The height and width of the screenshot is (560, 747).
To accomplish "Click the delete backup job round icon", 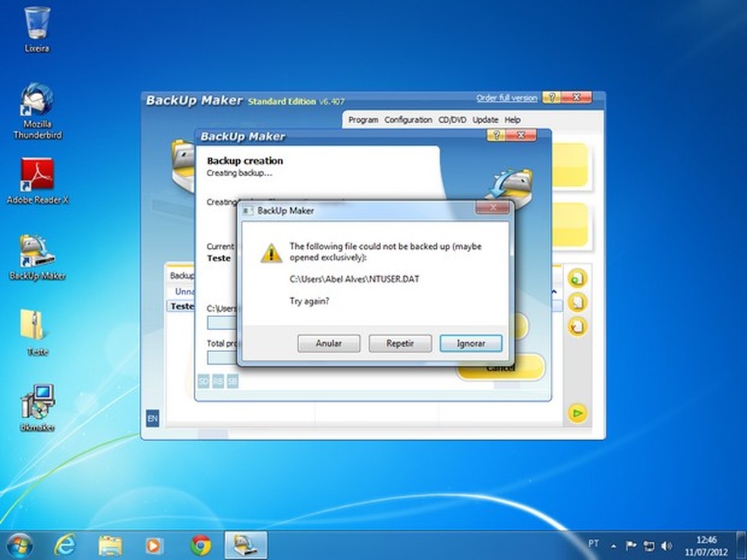I will 578,326.
